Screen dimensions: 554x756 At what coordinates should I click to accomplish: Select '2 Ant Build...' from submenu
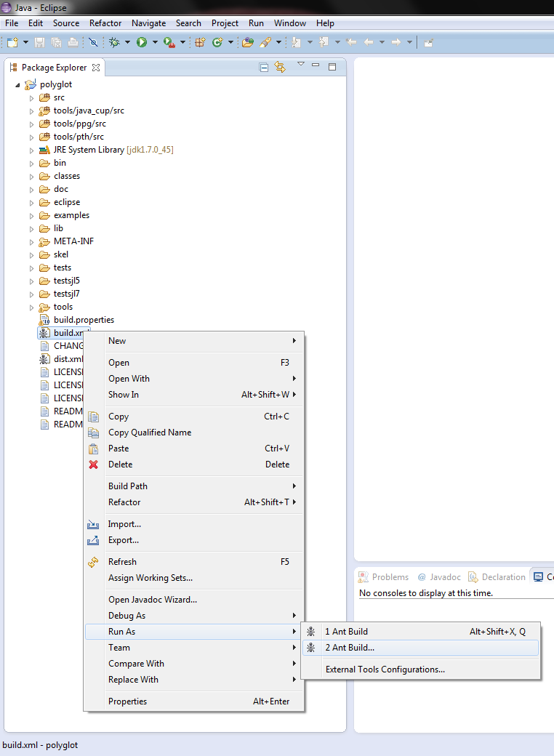(x=350, y=648)
